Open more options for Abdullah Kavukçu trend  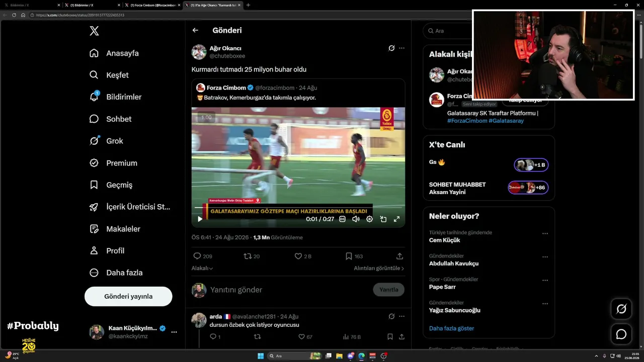click(x=545, y=257)
